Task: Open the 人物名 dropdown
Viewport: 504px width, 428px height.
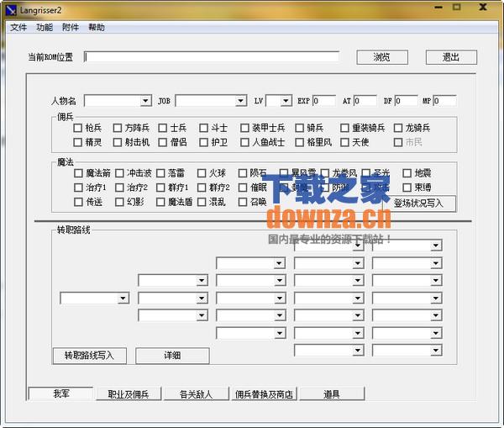Action: (x=118, y=101)
